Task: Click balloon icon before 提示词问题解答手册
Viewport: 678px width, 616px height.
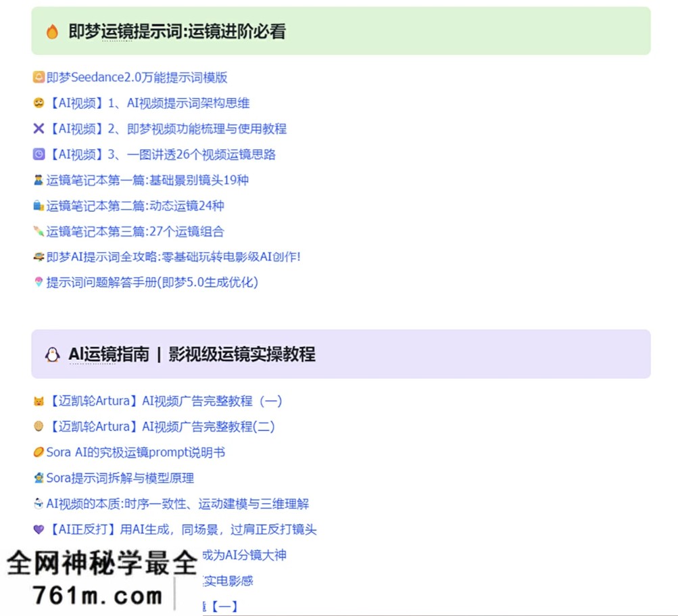Action: click(39, 282)
